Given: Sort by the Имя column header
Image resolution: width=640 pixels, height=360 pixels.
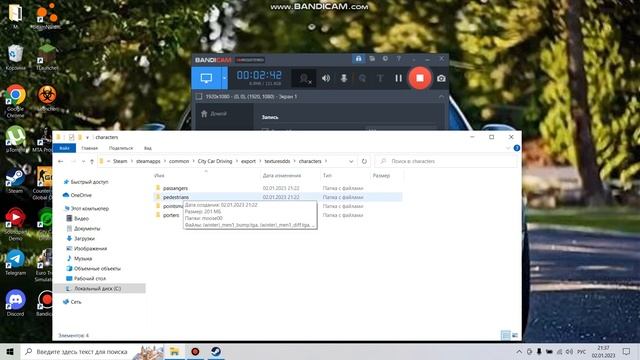Looking at the screenshot, I should point(159,176).
